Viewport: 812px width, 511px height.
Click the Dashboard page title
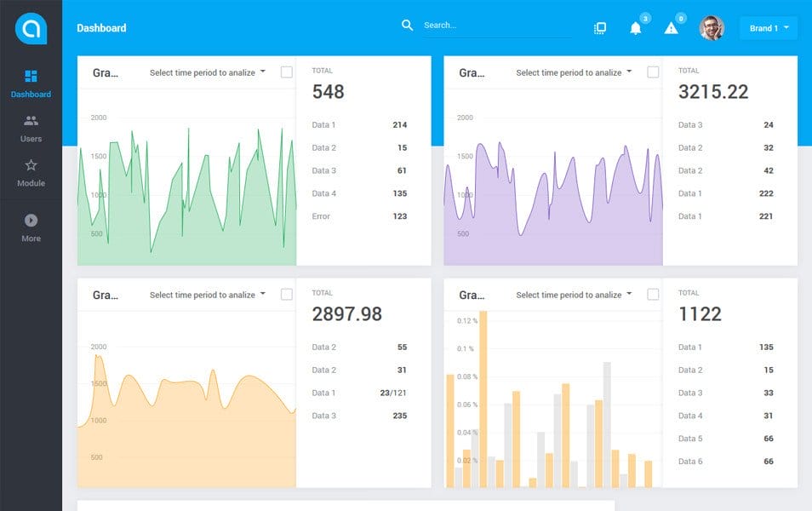pos(102,28)
